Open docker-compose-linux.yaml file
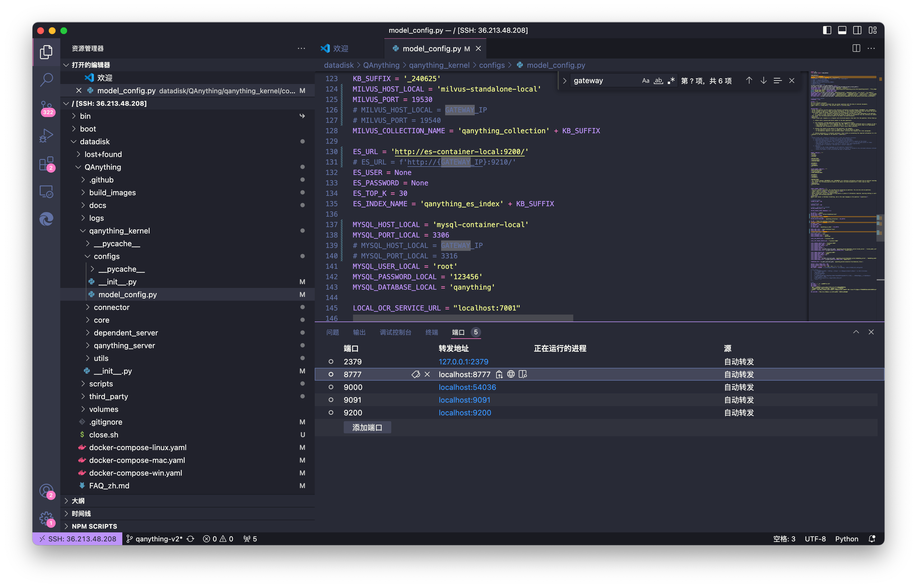 (137, 448)
